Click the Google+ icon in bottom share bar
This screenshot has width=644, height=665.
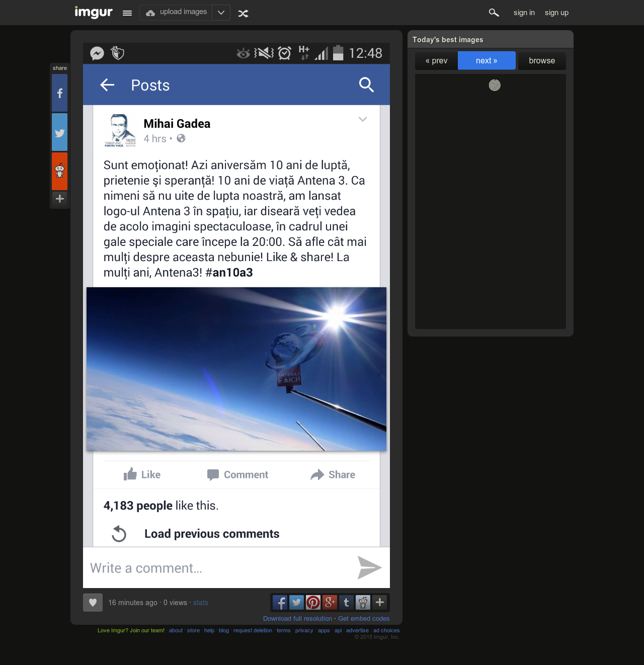pos(330,602)
